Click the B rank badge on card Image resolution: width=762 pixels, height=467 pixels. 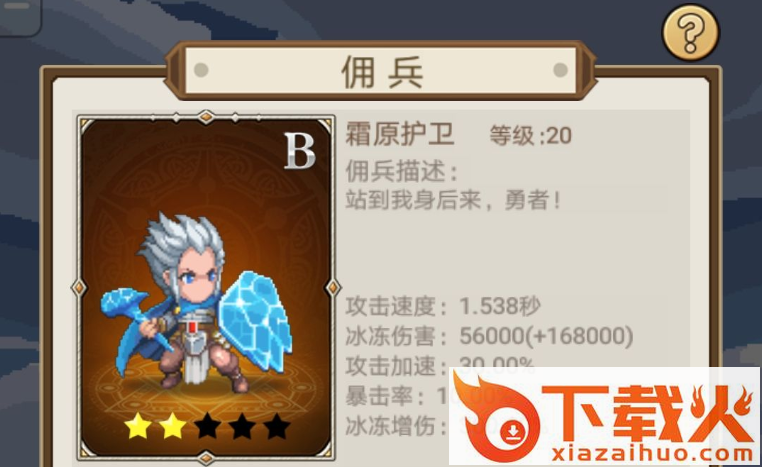coord(299,151)
